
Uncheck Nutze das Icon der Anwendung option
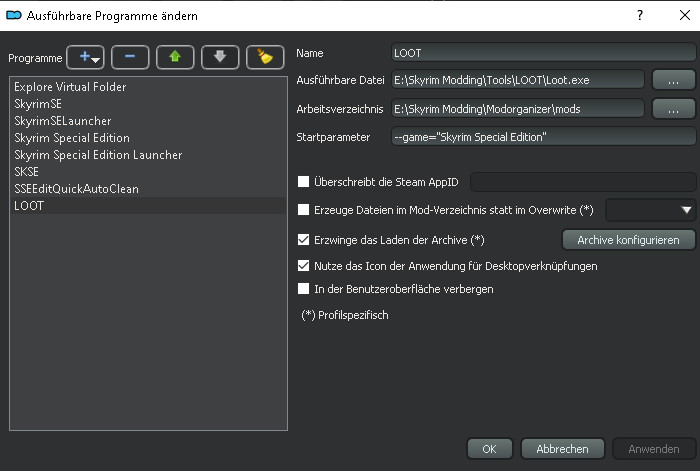[x=304, y=267]
